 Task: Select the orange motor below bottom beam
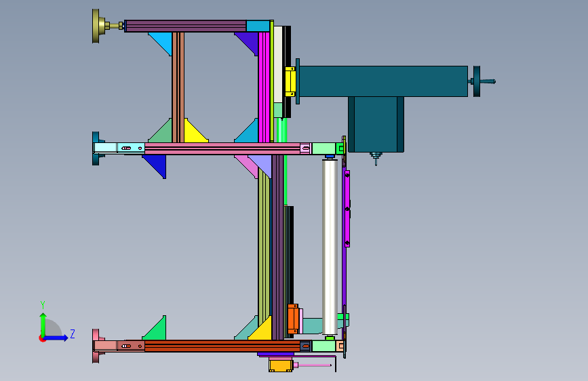click(x=281, y=365)
